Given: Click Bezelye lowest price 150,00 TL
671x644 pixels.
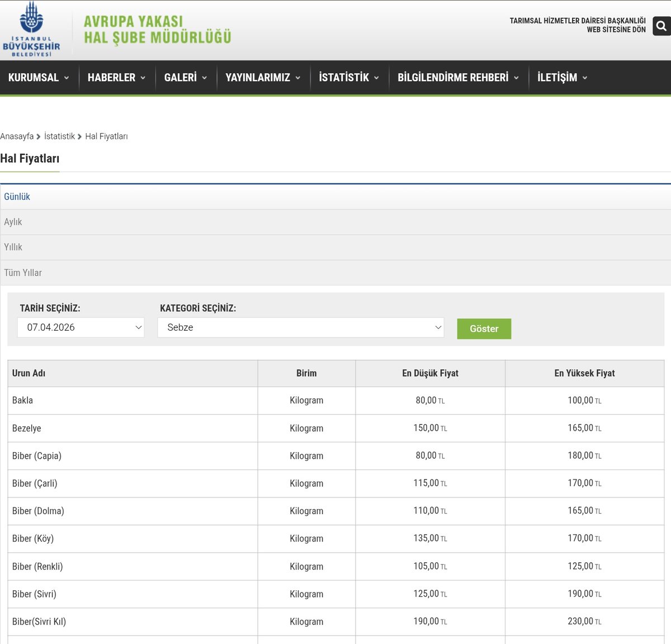Looking at the screenshot, I should (x=430, y=428).
